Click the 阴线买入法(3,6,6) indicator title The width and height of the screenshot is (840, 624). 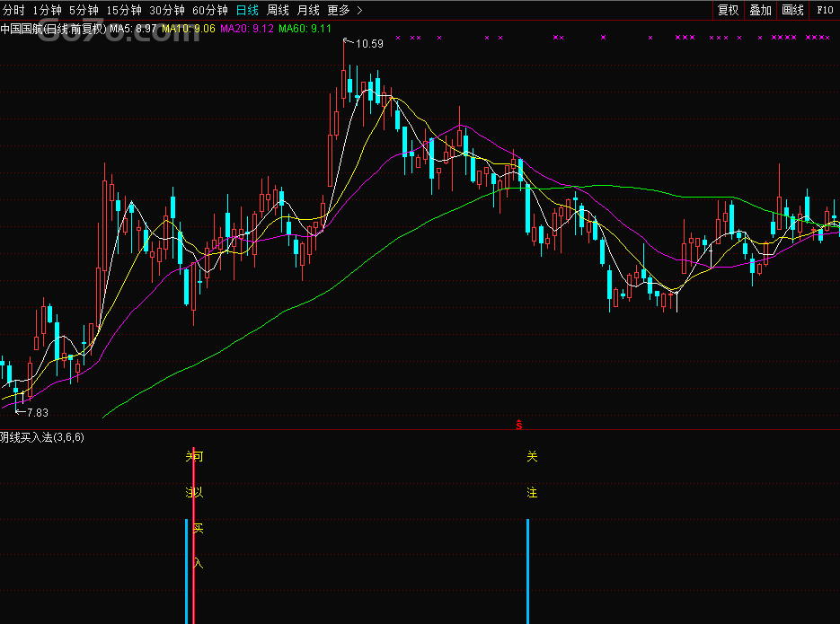click(x=42, y=437)
